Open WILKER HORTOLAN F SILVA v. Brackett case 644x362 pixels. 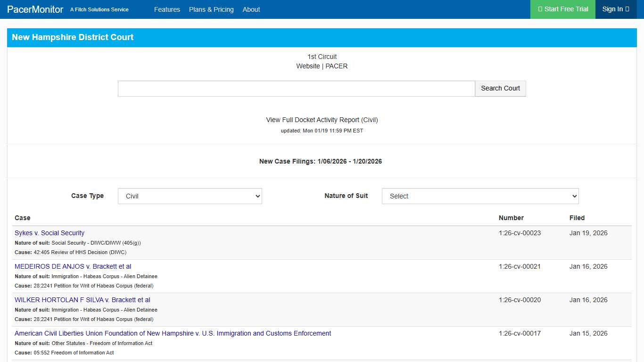tap(82, 300)
